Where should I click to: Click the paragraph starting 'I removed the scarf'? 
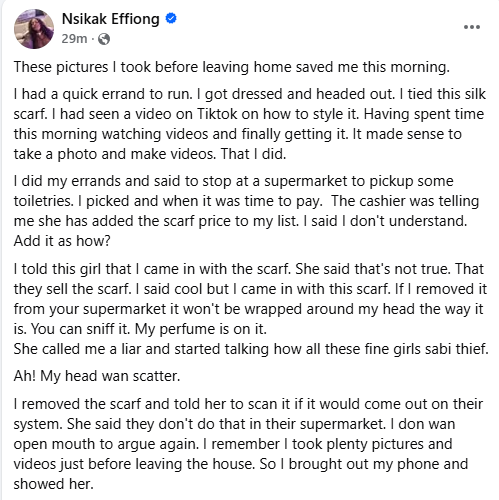(248, 444)
